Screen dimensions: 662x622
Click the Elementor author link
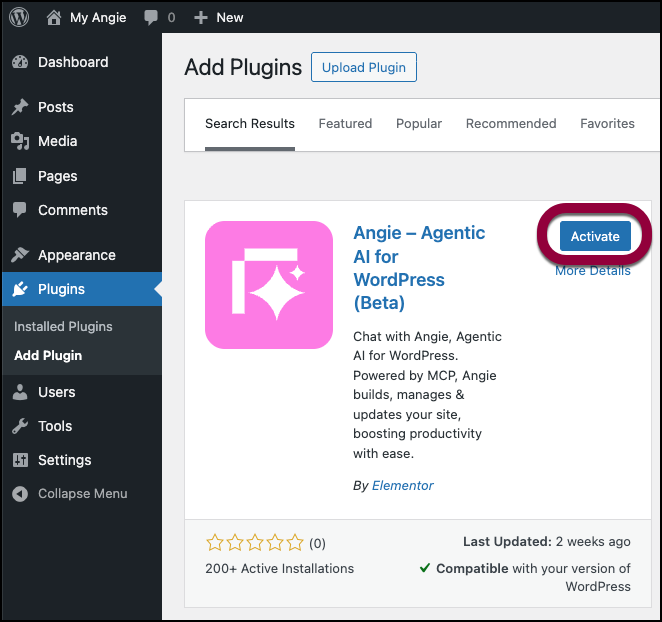402,486
